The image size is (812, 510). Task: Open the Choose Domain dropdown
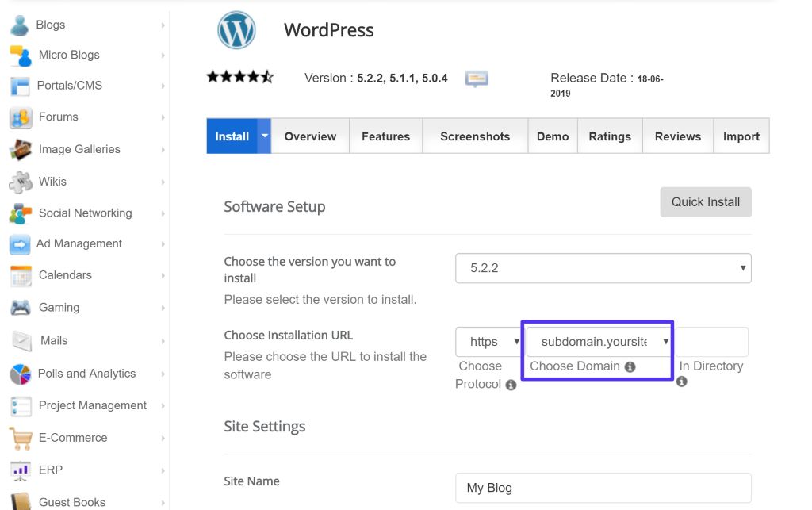[x=599, y=342]
